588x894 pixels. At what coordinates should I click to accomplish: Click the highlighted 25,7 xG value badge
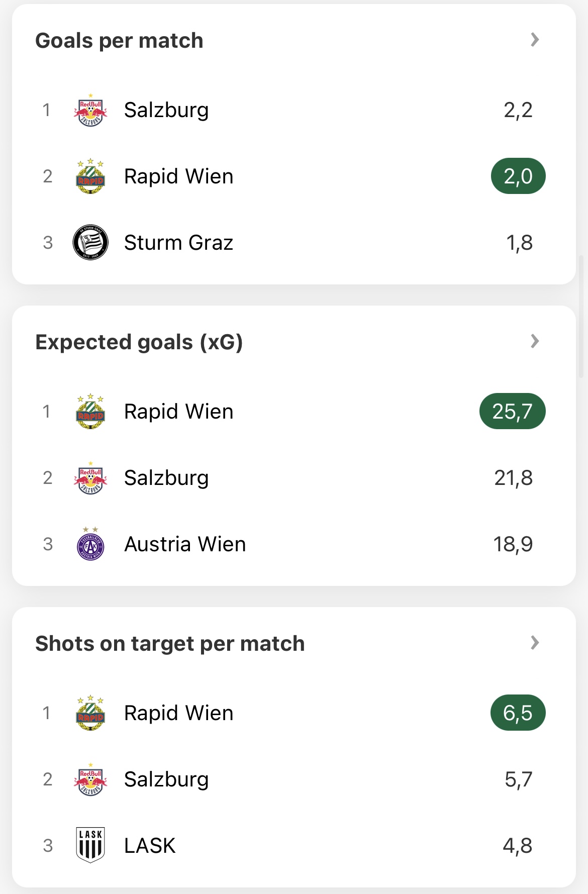(512, 412)
